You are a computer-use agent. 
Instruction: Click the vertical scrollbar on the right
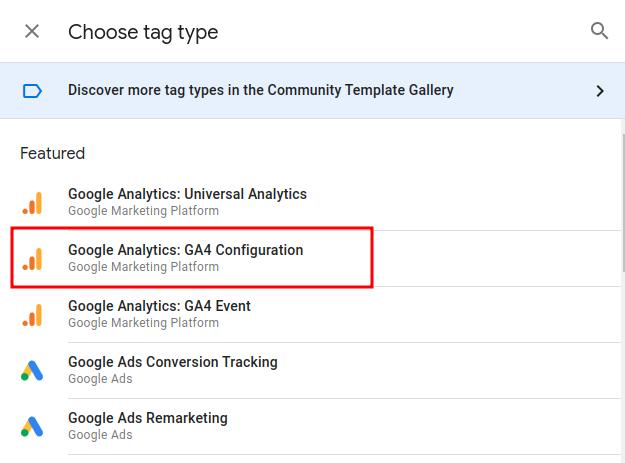(623, 203)
